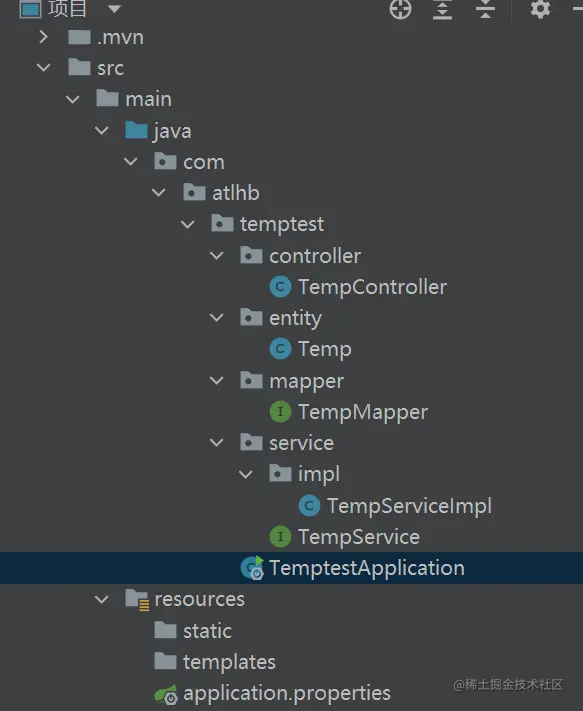
Task: Click the TempController class icon
Action: click(x=280, y=287)
